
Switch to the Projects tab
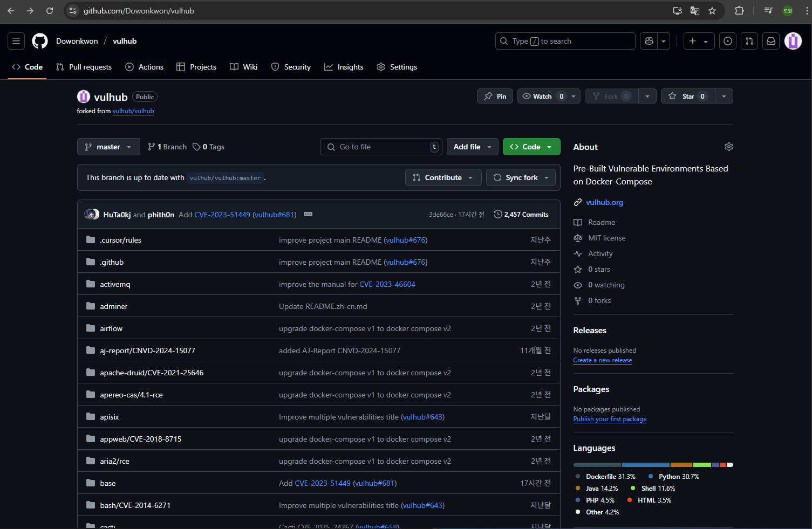[x=196, y=67]
